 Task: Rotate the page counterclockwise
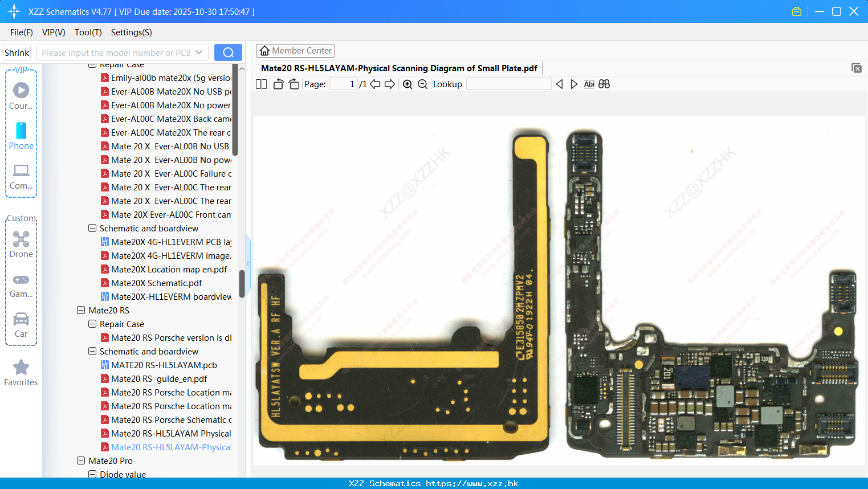point(278,84)
